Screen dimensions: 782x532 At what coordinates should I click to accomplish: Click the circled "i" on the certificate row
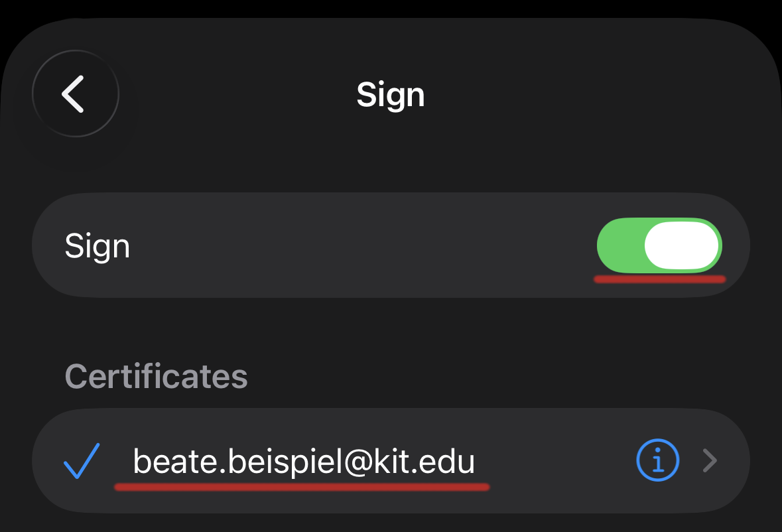tap(657, 460)
